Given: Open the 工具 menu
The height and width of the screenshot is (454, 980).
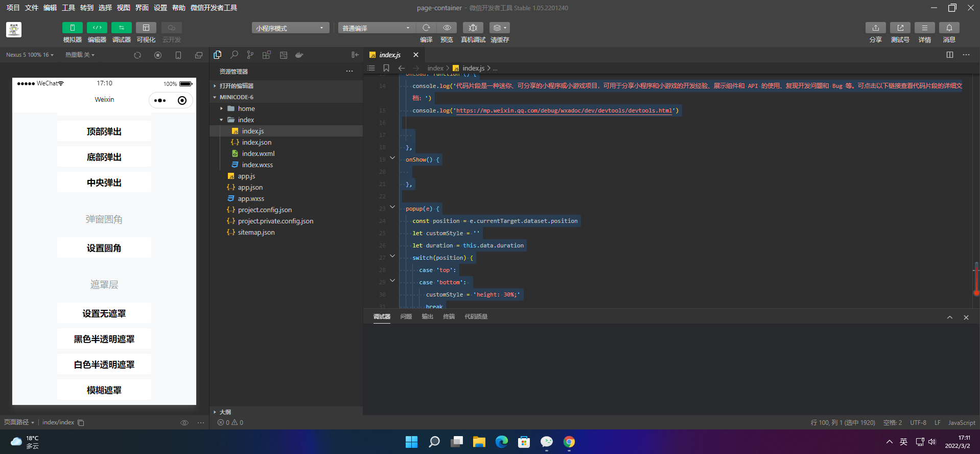Looking at the screenshot, I should [68, 8].
